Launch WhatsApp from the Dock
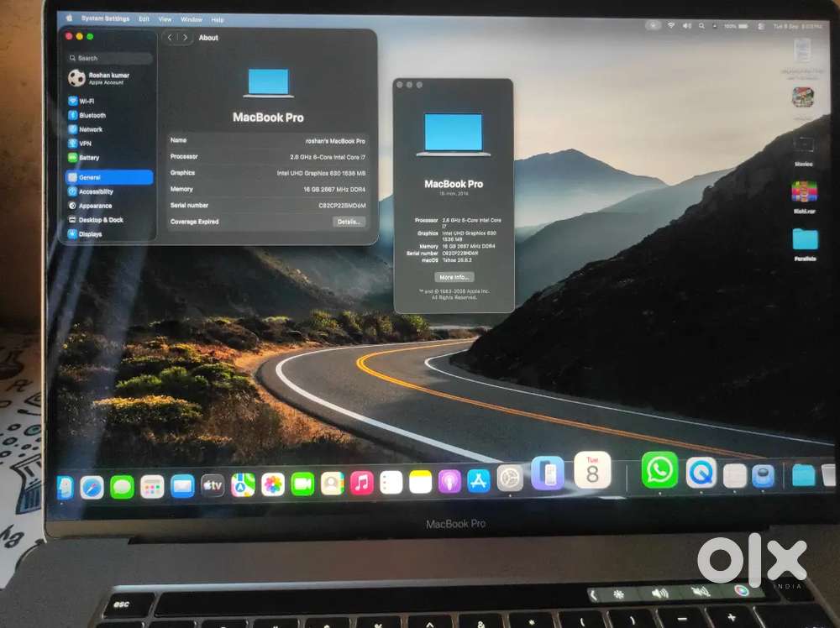Viewport: 840px width, 628px height. 659,471
